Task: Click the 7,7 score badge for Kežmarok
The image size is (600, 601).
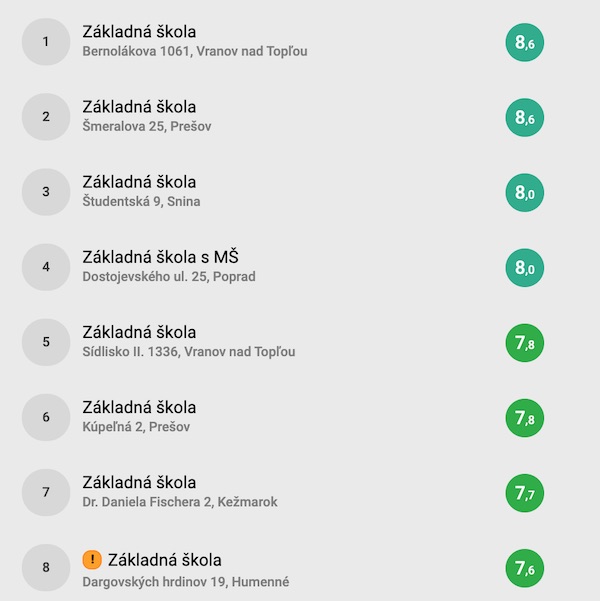Action: pyautogui.click(x=524, y=493)
